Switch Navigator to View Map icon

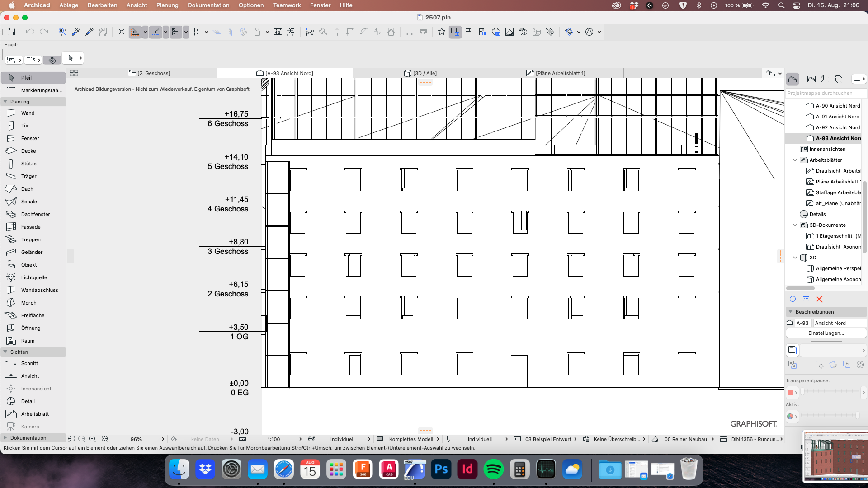[x=811, y=79]
